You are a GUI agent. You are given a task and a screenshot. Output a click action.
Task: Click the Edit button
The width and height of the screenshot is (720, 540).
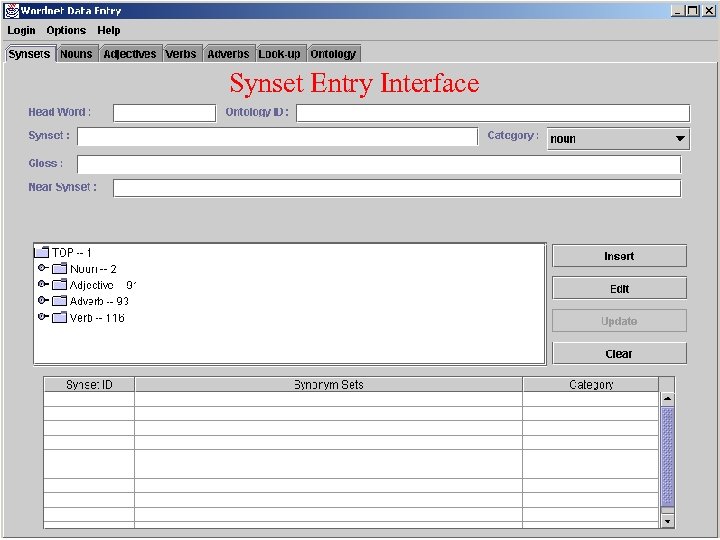[619, 288]
